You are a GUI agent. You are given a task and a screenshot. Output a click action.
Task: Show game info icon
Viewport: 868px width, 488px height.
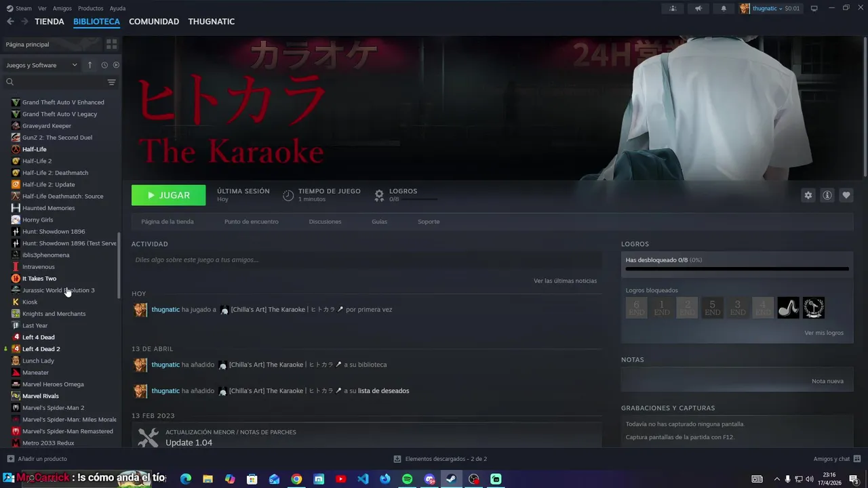coord(827,195)
